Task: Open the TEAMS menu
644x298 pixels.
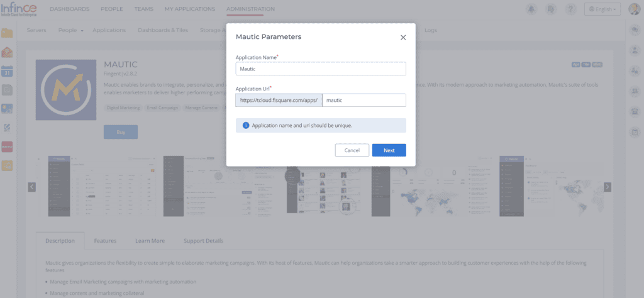Action: point(144,9)
